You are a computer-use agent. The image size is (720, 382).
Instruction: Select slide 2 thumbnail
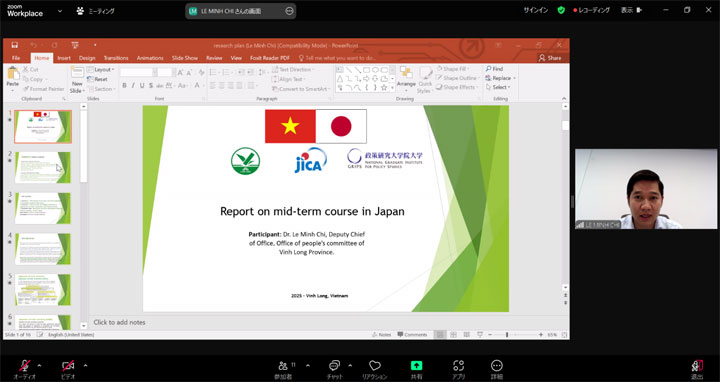pos(43,168)
